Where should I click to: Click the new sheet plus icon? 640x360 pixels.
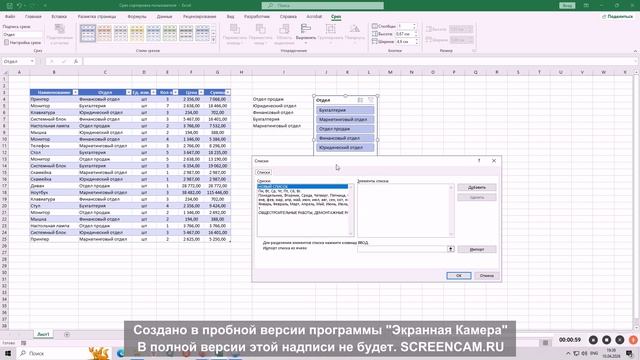pos(67,335)
